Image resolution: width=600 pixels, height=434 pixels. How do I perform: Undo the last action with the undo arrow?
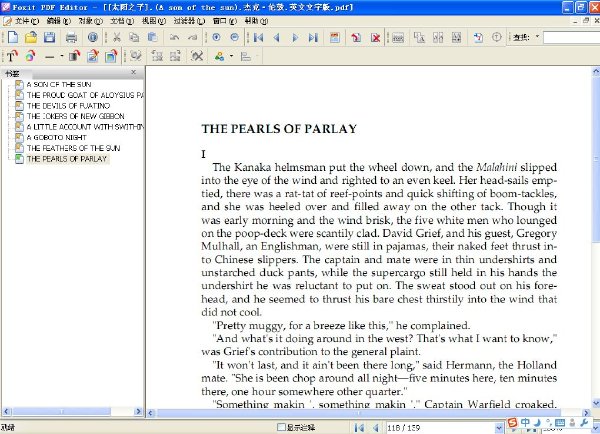tap(174, 37)
